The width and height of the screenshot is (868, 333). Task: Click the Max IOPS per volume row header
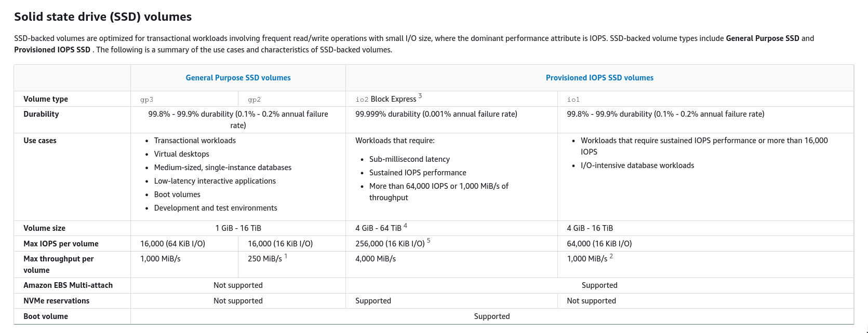point(61,244)
